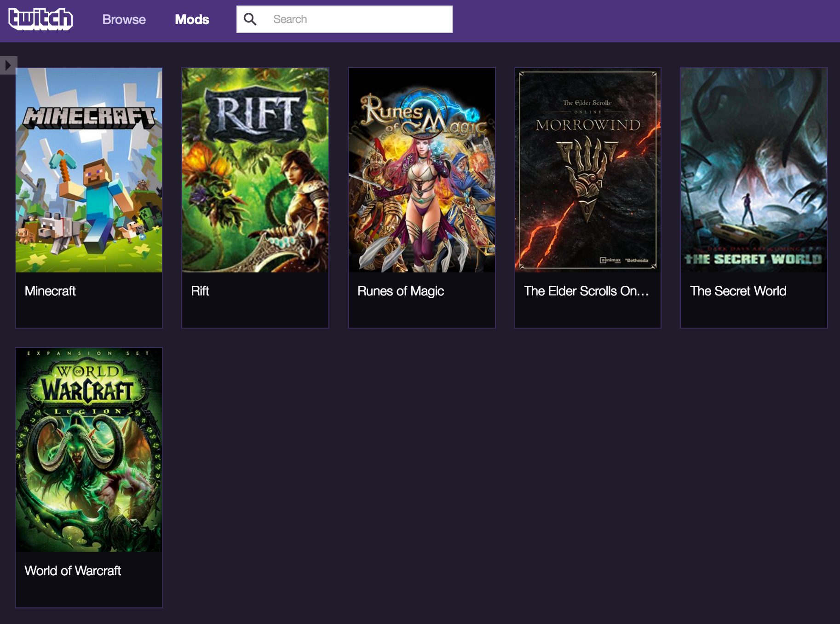Switch to the Mods tab
Viewport: 840px width, 624px height.
pos(192,19)
